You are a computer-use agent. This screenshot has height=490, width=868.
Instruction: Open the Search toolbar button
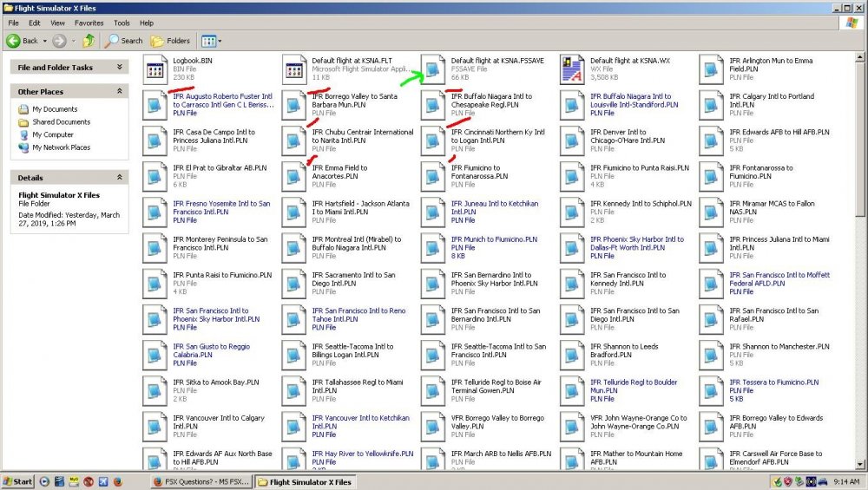pos(124,41)
